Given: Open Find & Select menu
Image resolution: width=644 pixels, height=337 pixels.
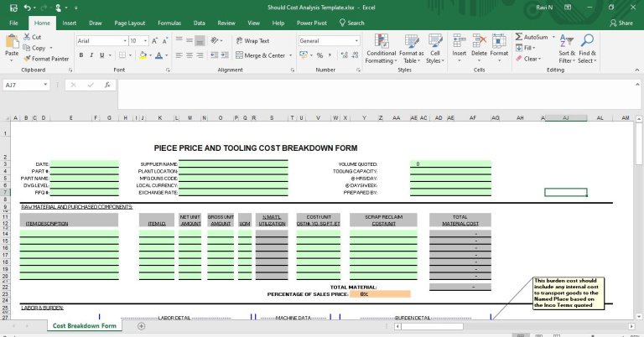Looking at the screenshot, I should tap(587, 49).
